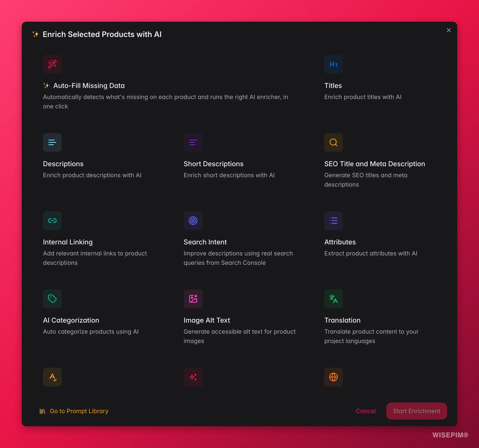Click 'Auto categorize products using AI' text
The height and width of the screenshot is (448, 479).
coord(91,332)
